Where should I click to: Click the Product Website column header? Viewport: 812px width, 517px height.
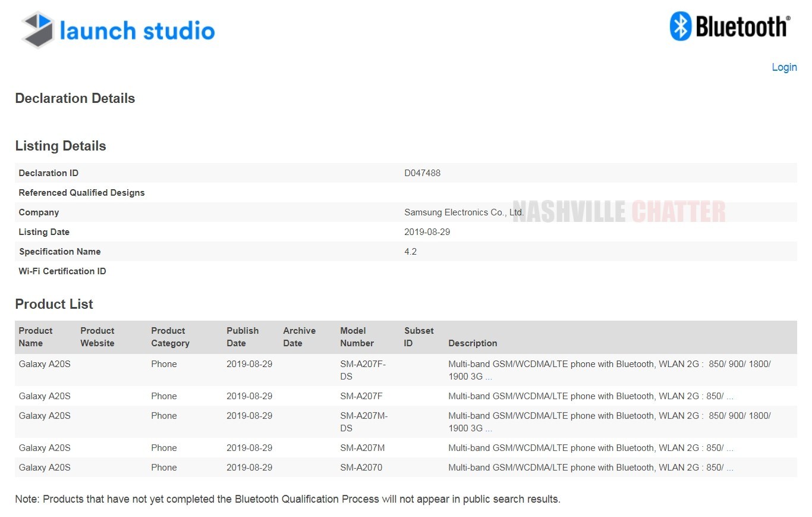pyautogui.click(x=97, y=337)
